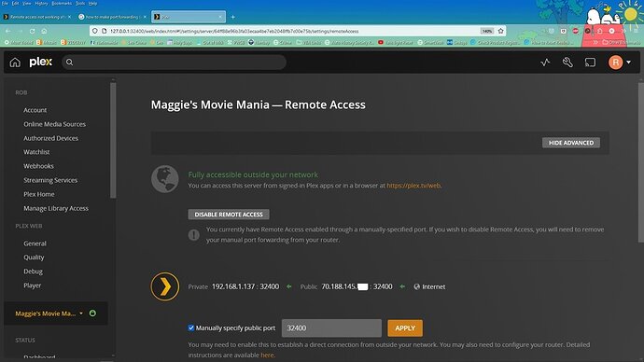Open the View menu
Screen dimensions: 644x362
(x=27, y=4)
